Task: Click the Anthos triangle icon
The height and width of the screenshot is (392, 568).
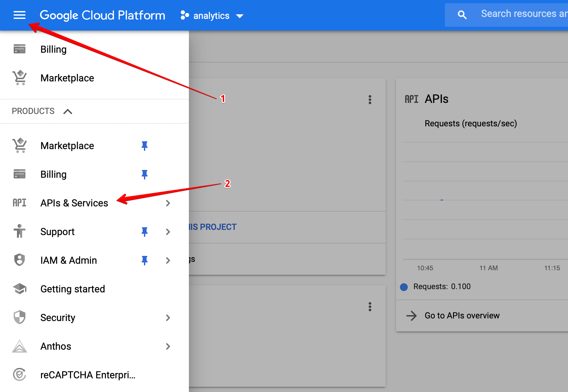Action: click(x=20, y=346)
